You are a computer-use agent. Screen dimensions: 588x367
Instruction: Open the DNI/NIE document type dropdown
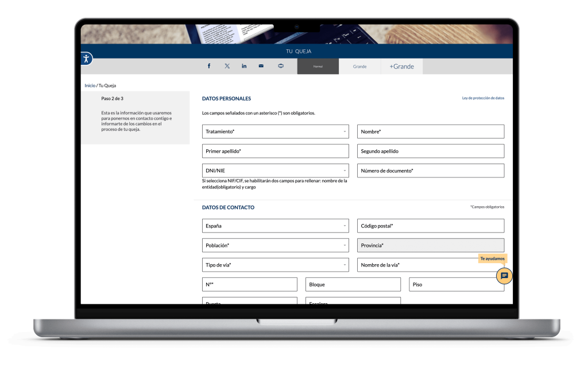276,171
